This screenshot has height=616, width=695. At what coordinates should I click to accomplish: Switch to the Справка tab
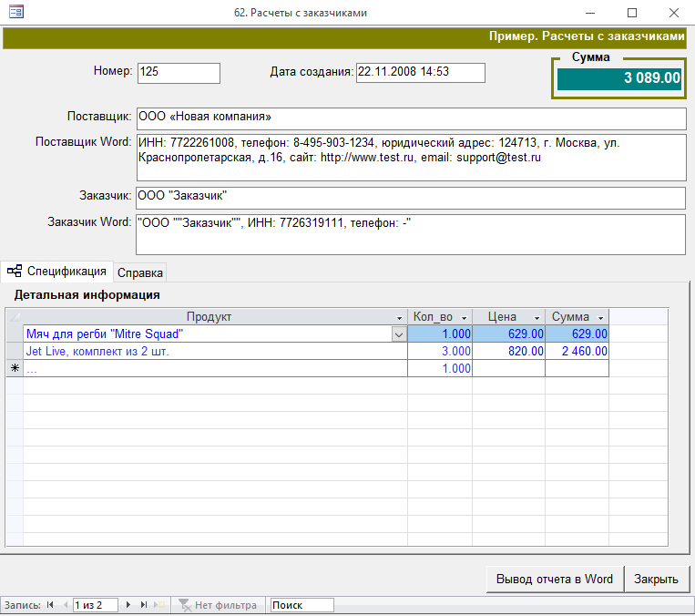140,272
